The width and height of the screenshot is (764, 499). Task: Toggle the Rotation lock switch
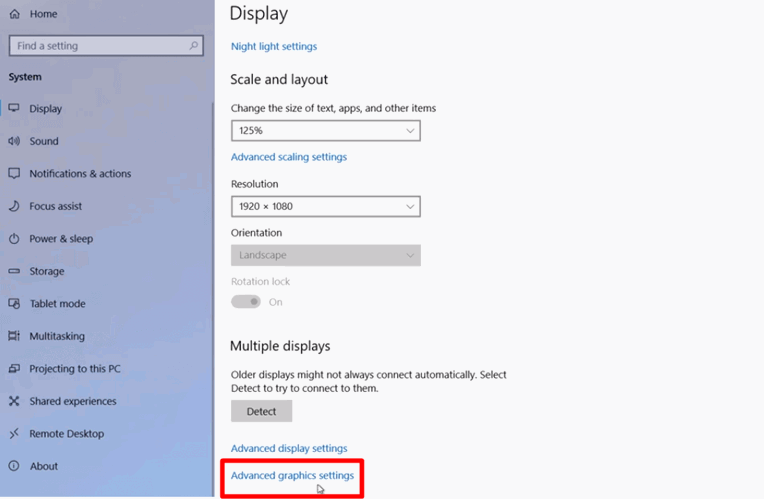246,302
